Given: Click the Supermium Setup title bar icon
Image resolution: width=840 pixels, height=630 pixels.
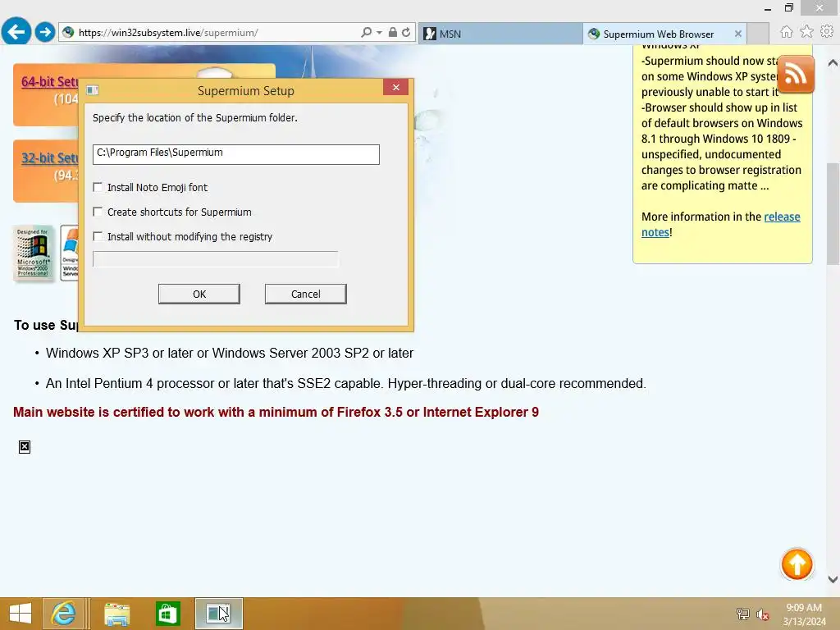Looking at the screenshot, I should click(x=92, y=90).
